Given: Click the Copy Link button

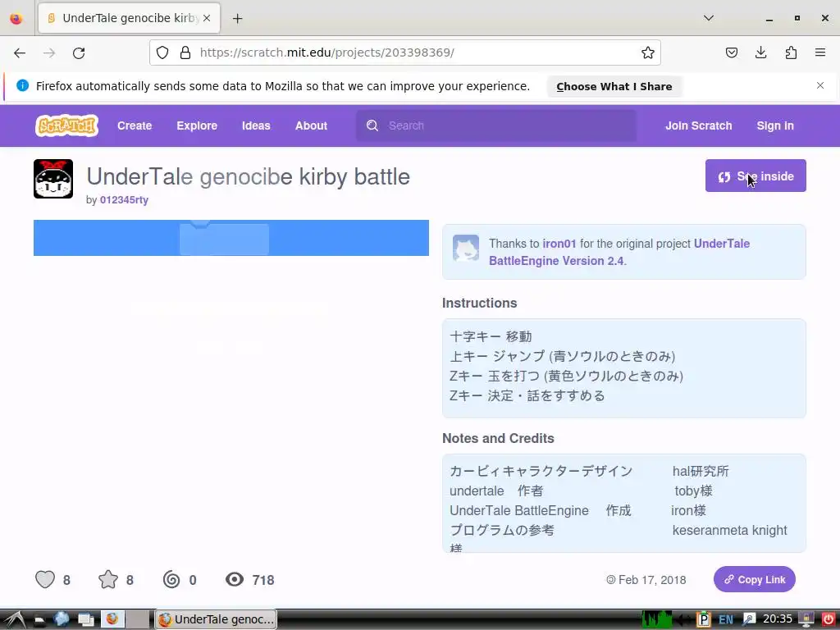Looking at the screenshot, I should (755, 580).
